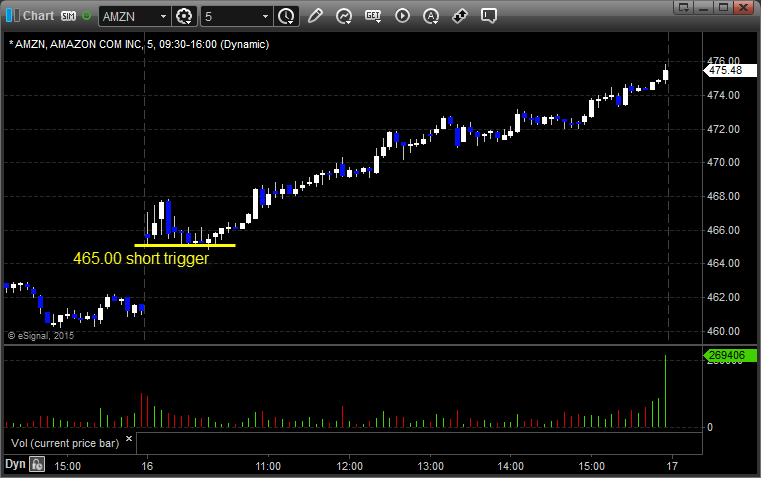
Task: Toggle the SIM simulation mode badge
Action: click(68, 16)
